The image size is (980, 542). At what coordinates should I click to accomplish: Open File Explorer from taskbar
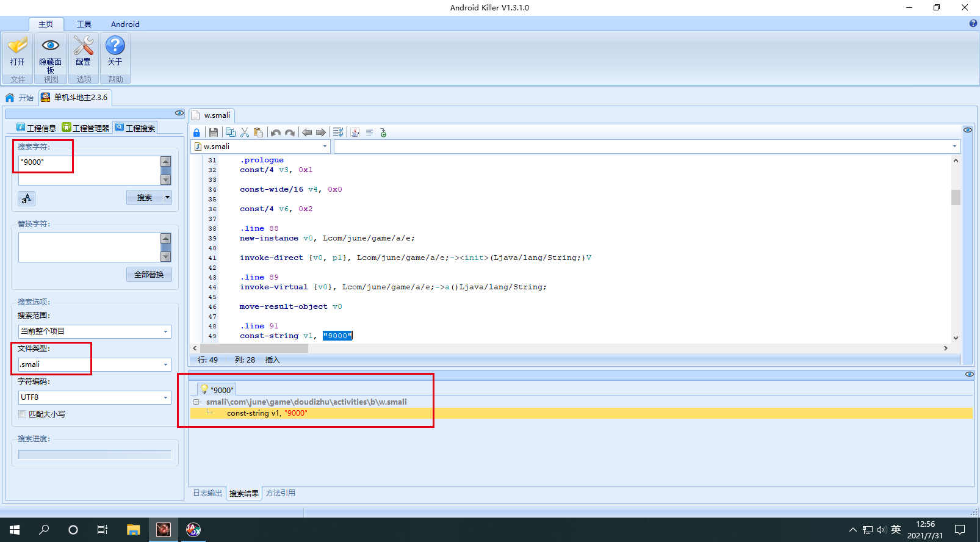pos(134,530)
